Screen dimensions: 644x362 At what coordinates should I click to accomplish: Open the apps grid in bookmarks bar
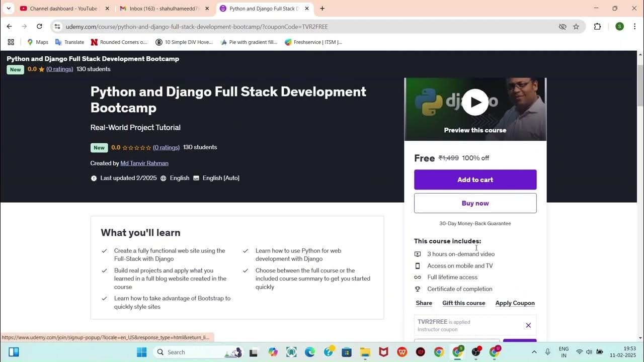coord(11,42)
